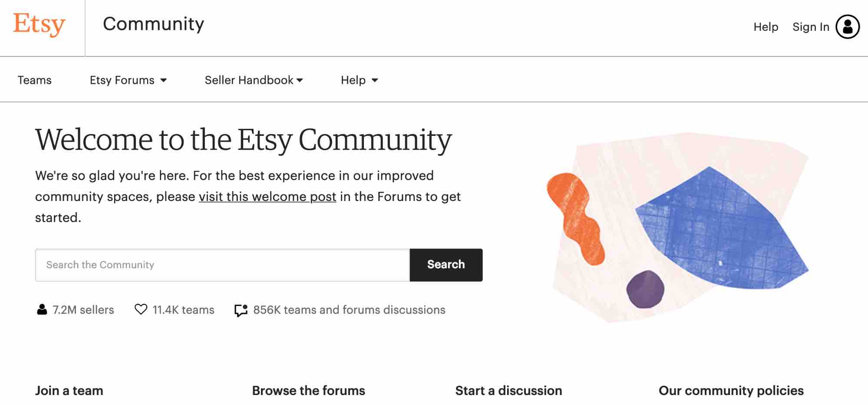The height and width of the screenshot is (405, 868).
Task: Go to the Teams navigation item
Action: pyautogui.click(x=35, y=80)
